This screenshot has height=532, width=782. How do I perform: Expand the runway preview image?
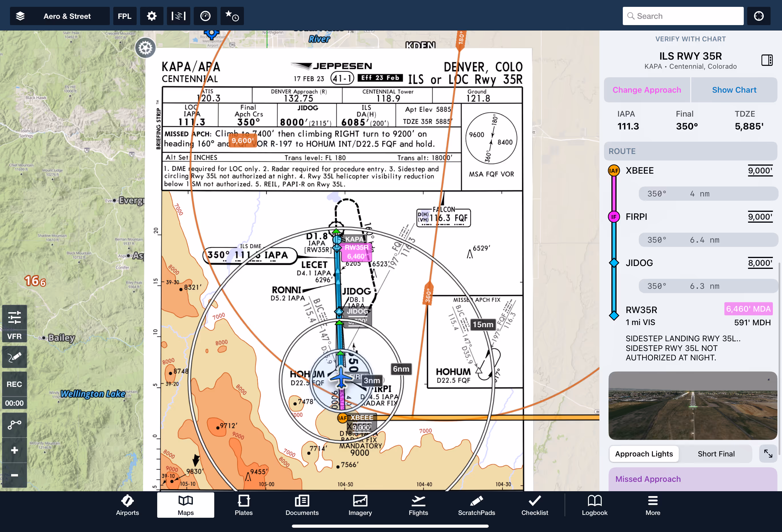[x=768, y=454]
